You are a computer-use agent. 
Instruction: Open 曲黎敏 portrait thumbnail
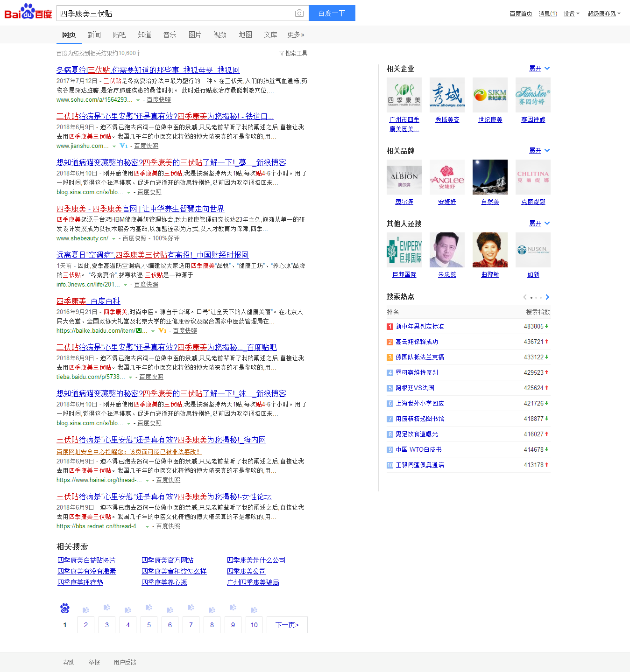pyautogui.click(x=490, y=250)
